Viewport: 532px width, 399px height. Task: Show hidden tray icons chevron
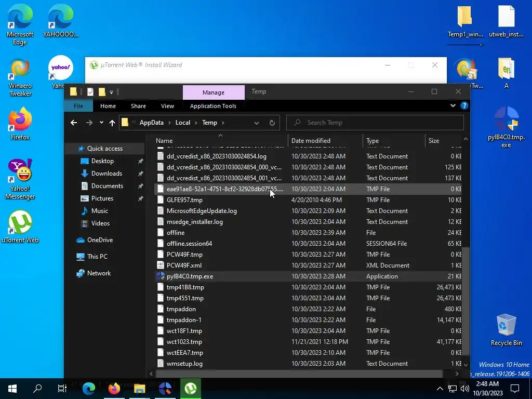click(x=440, y=389)
